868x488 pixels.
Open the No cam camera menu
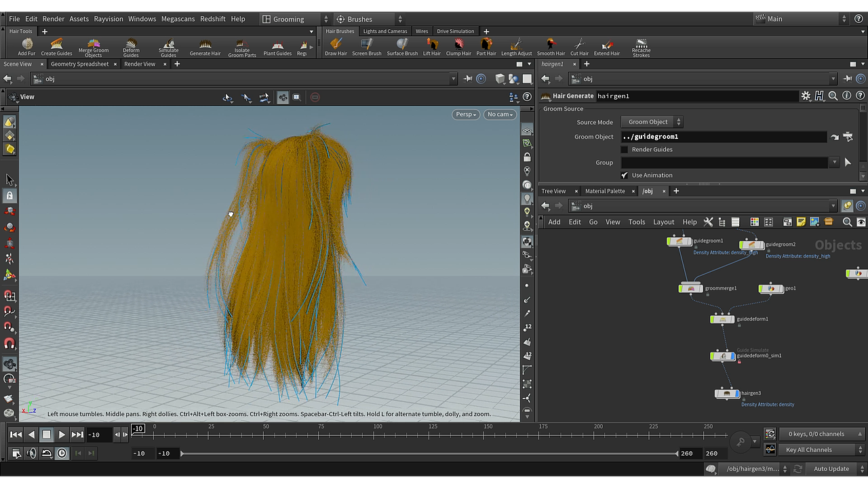(500, 115)
